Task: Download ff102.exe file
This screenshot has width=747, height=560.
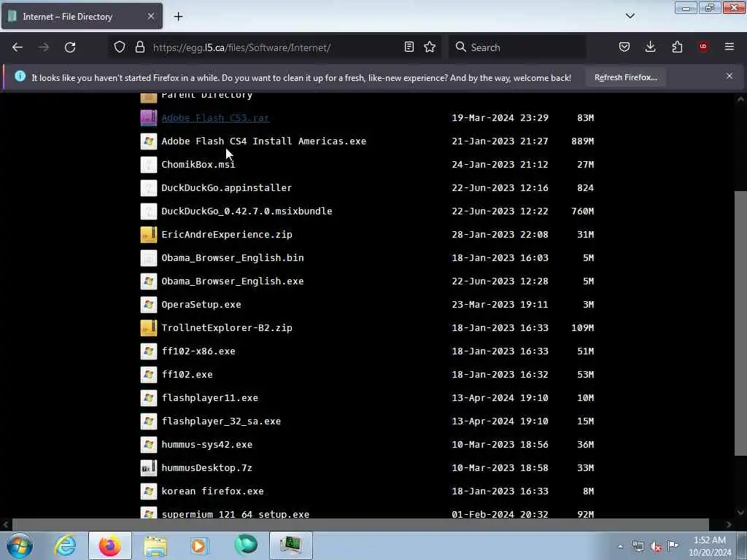Action: pos(187,374)
